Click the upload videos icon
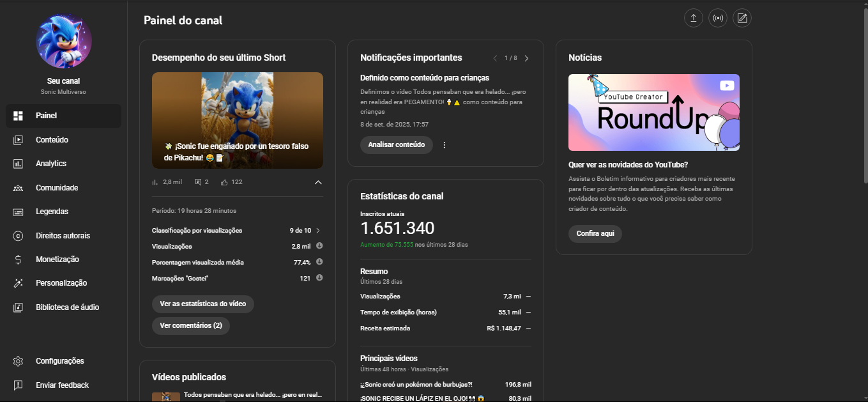 693,18
